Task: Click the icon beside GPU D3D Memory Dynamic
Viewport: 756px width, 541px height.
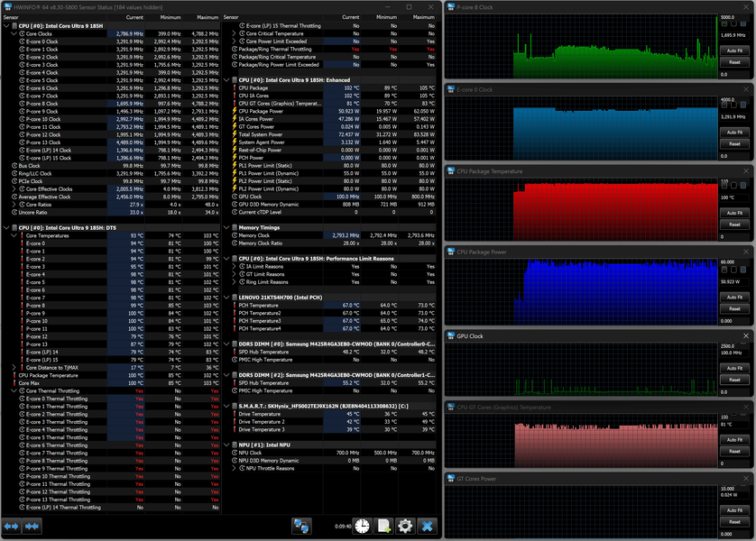Action: (235, 205)
